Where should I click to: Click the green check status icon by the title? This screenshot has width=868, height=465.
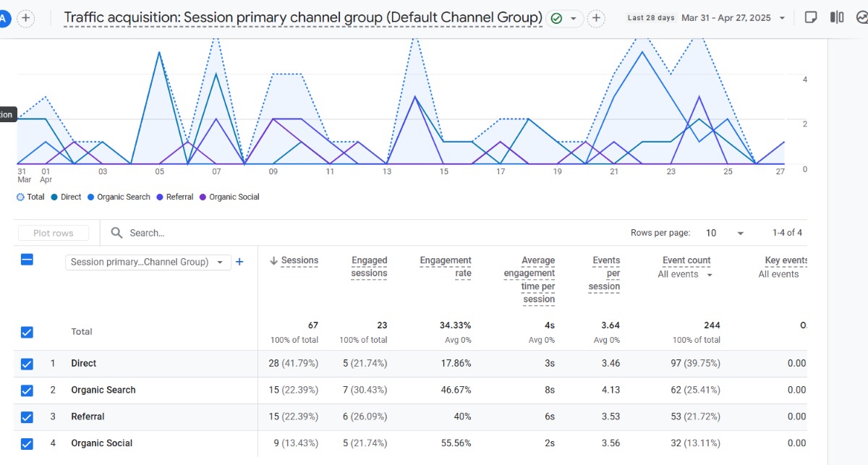click(x=556, y=18)
